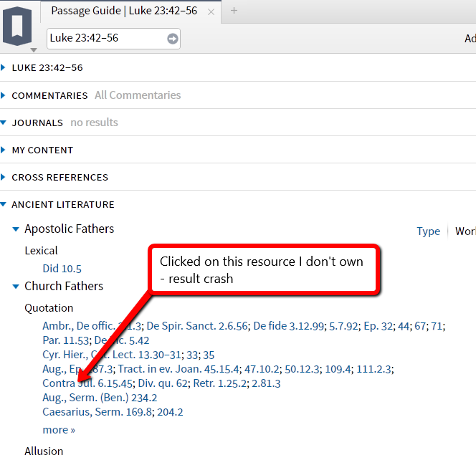Click the Lexical subheading under Apostolic Fathers
Screen dimensions: 476x455
pos(41,251)
